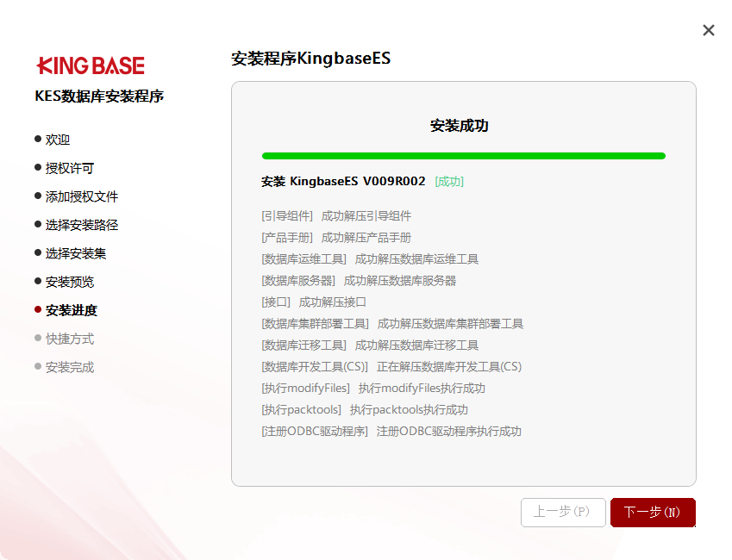Image resolution: width=732 pixels, height=560 pixels.
Task: Click the 成功解压数据库服务器 log line
Action: 399,281
